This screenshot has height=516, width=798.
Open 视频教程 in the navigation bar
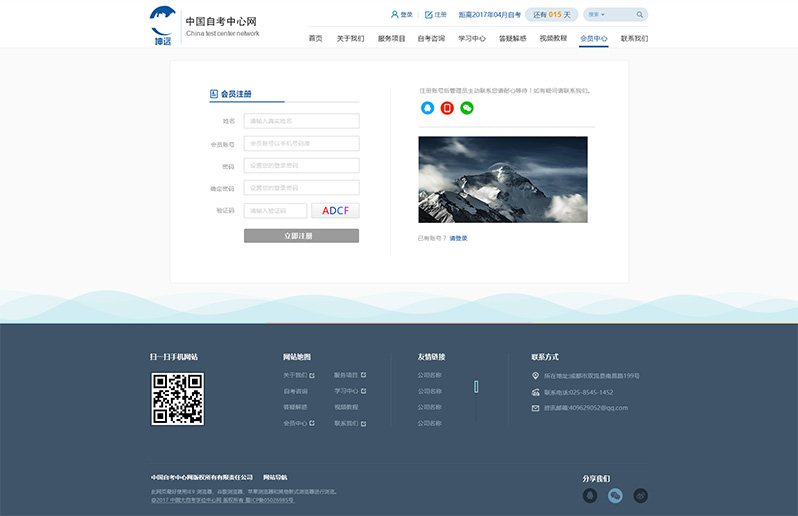[x=553, y=38]
